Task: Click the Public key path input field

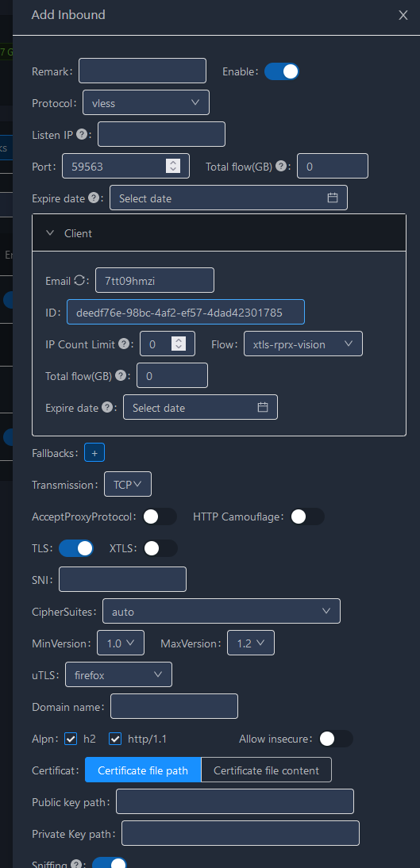Action: 235,801
